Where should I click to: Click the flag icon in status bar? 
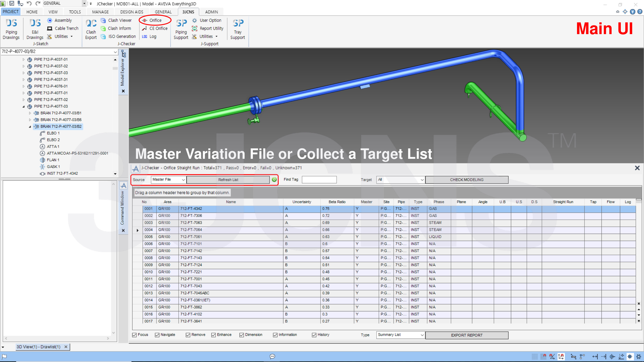pyautogui.click(x=4, y=356)
